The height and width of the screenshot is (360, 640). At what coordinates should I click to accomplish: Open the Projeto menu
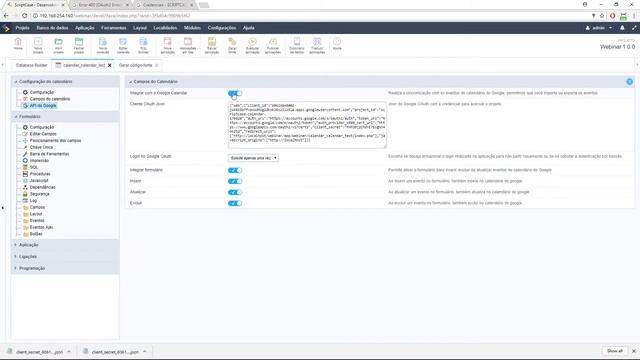tap(22, 28)
